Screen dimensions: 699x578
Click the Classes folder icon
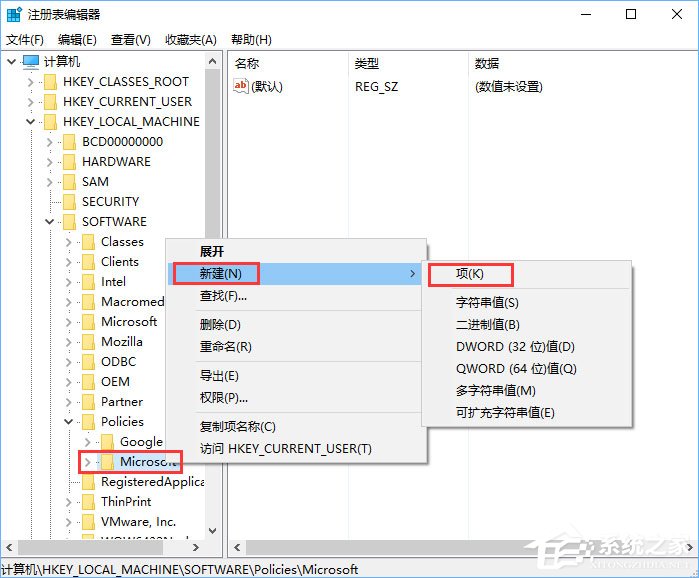[89, 242]
